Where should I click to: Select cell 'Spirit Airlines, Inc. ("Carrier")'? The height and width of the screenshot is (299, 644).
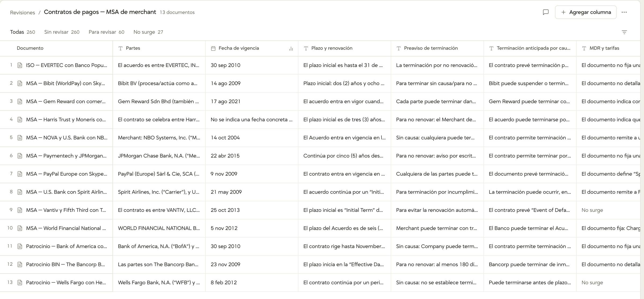(159, 192)
